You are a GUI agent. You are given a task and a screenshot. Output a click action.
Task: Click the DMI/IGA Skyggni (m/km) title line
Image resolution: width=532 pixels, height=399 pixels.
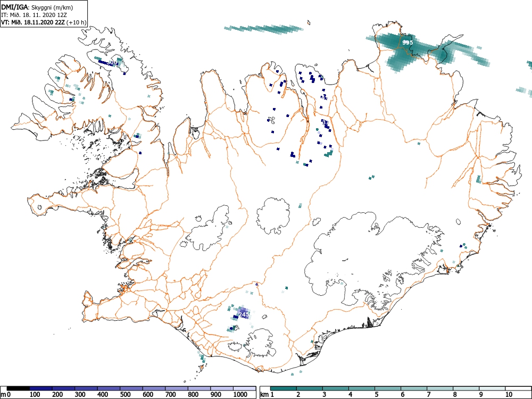tap(37, 7)
